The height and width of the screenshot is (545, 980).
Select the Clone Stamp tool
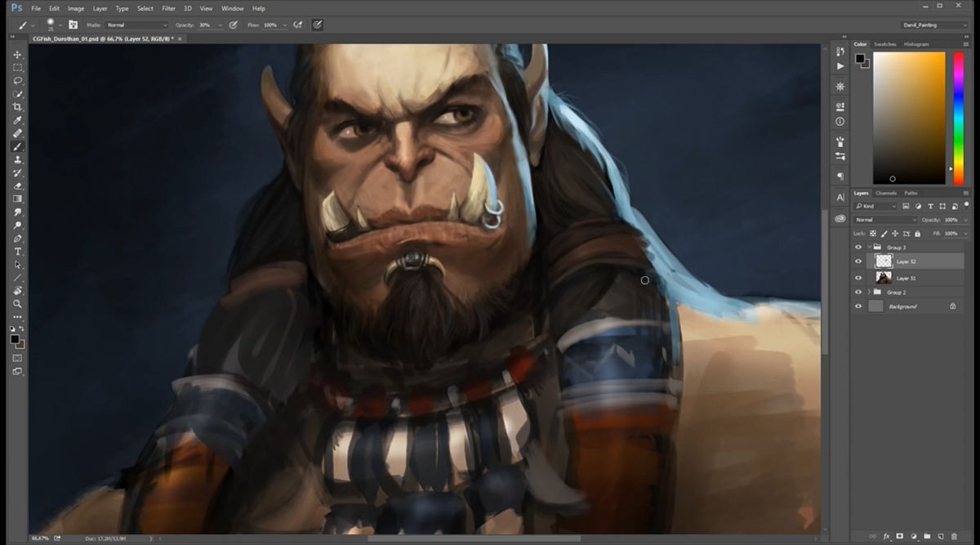click(x=18, y=159)
